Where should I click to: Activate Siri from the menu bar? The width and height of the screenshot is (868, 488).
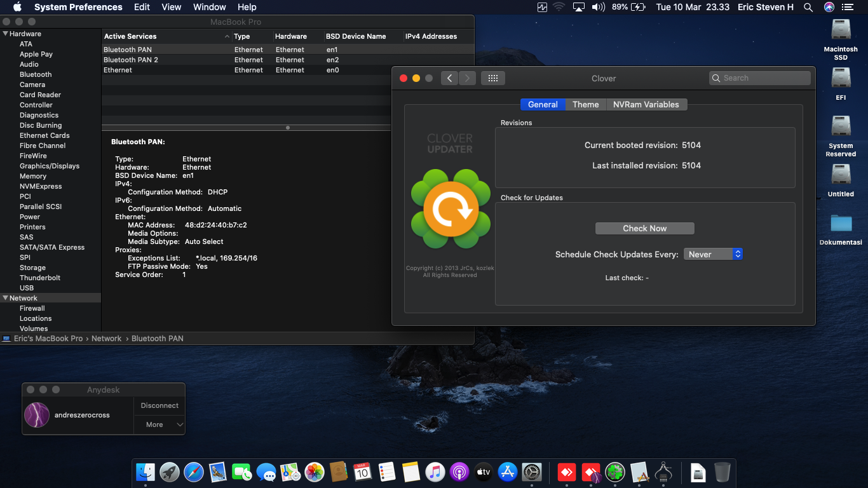click(x=829, y=7)
